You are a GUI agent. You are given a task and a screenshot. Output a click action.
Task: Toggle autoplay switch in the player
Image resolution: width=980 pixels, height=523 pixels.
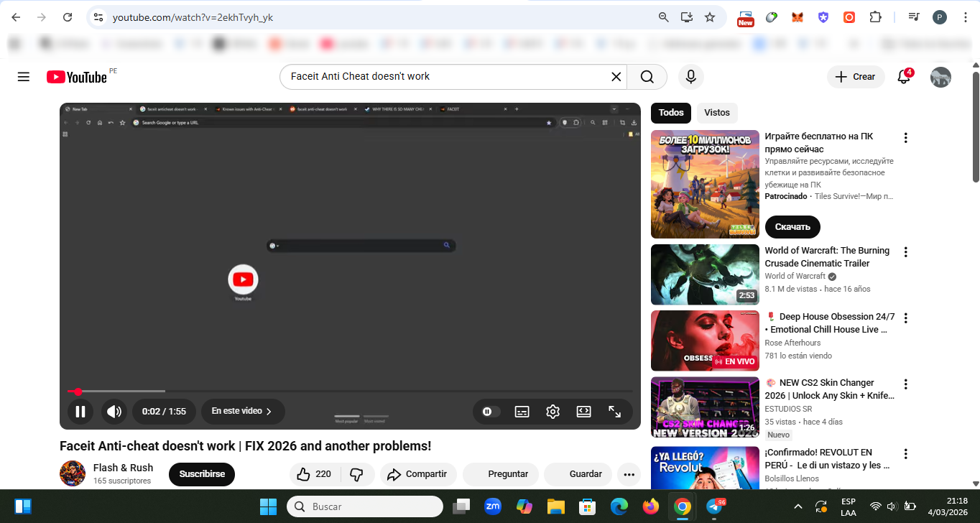[x=490, y=412]
